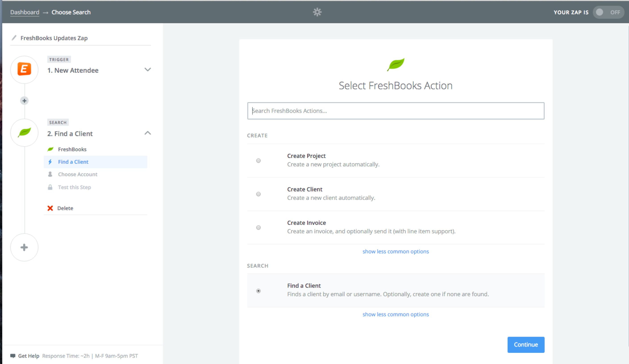Screen dimensions: 629x364
Task: Click the Eventbrite trigger step icon
Action: pyautogui.click(x=24, y=69)
